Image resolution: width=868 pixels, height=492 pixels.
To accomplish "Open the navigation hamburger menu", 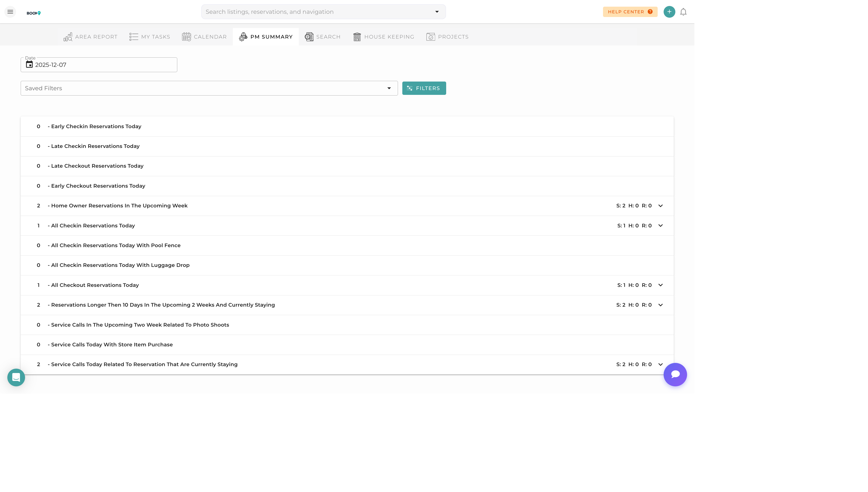I will 10,11.
